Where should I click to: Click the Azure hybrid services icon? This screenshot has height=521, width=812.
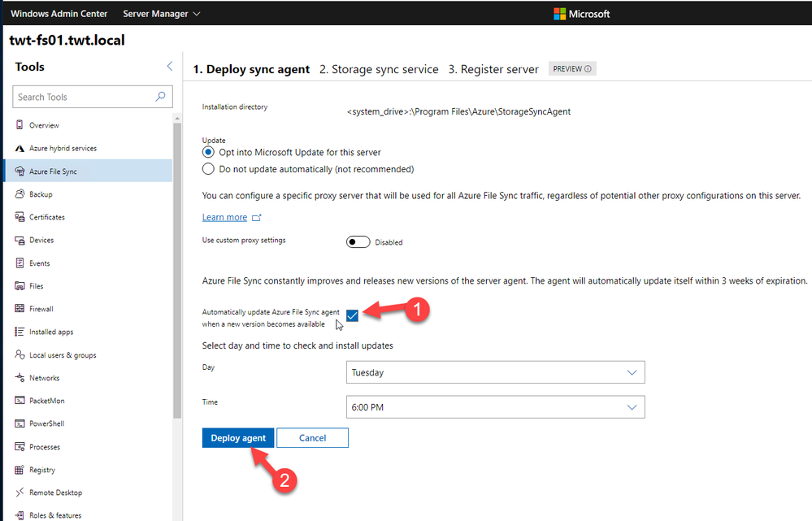(20, 148)
